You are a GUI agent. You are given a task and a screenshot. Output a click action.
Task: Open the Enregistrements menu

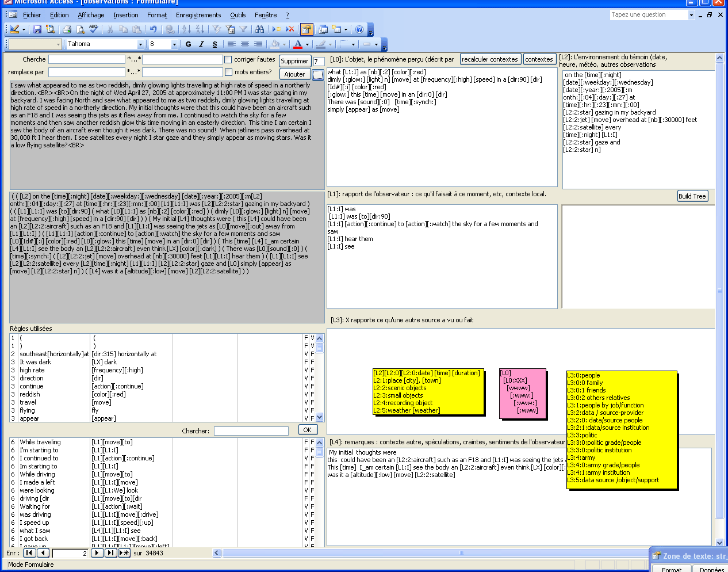198,15
